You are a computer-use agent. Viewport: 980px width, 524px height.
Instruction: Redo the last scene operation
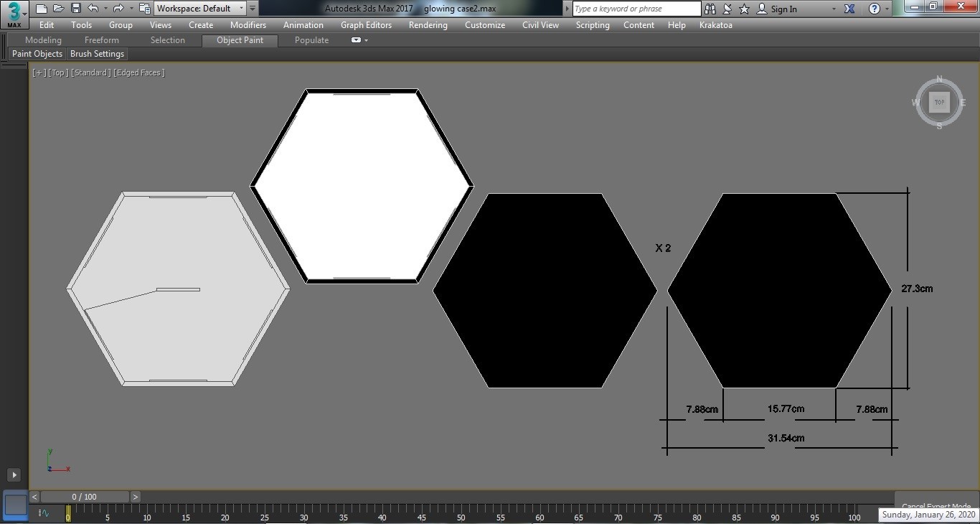pos(118,9)
